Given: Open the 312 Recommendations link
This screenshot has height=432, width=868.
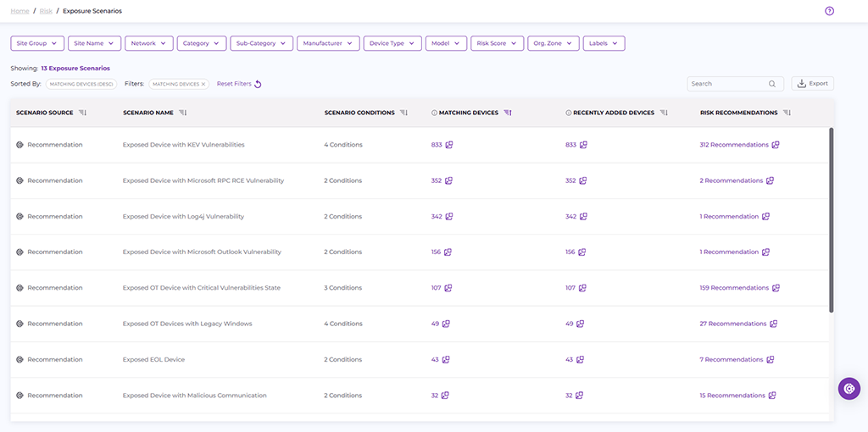Looking at the screenshot, I should point(734,145).
